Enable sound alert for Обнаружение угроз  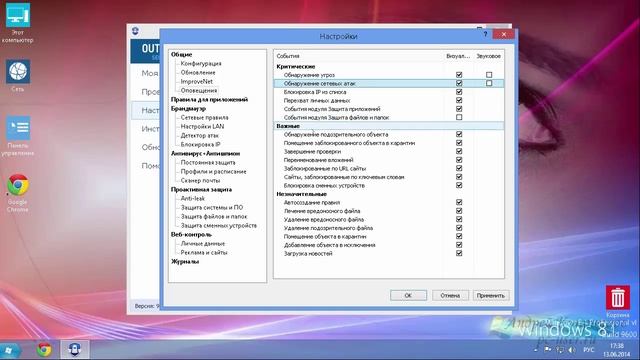coord(489,75)
